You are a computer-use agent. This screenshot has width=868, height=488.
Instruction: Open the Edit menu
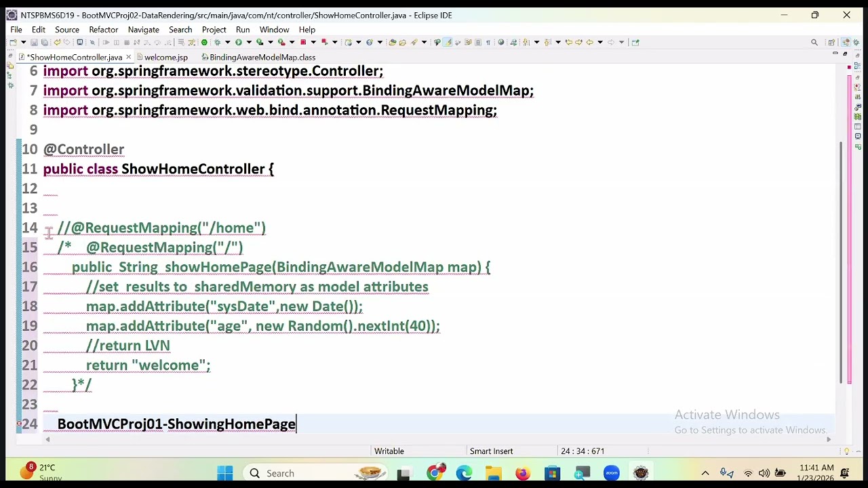(38, 29)
